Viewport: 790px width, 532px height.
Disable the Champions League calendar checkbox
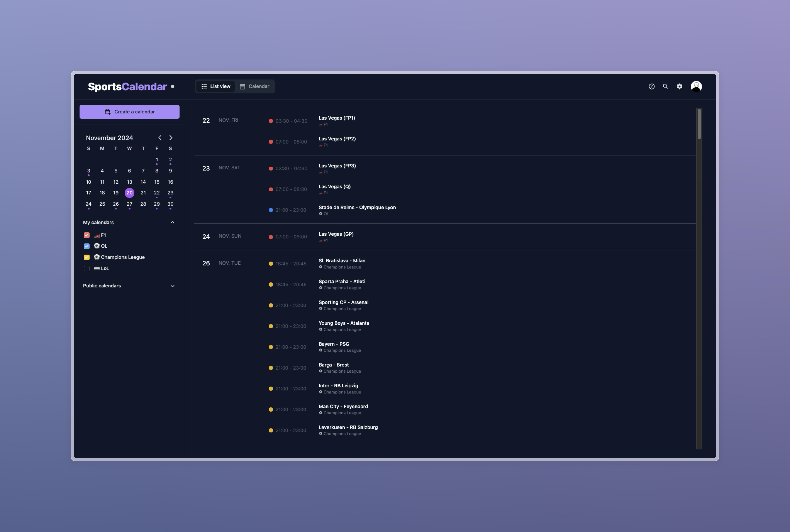click(86, 257)
